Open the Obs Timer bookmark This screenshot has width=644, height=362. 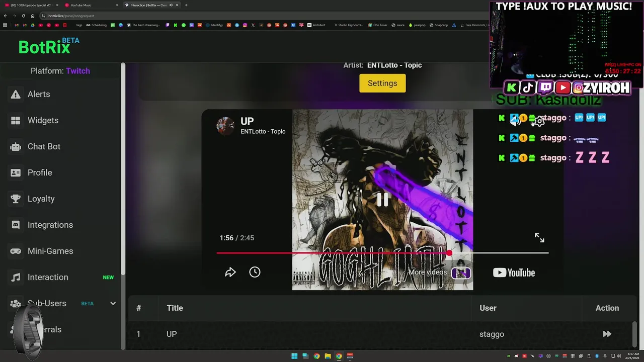tap(378, 25)
